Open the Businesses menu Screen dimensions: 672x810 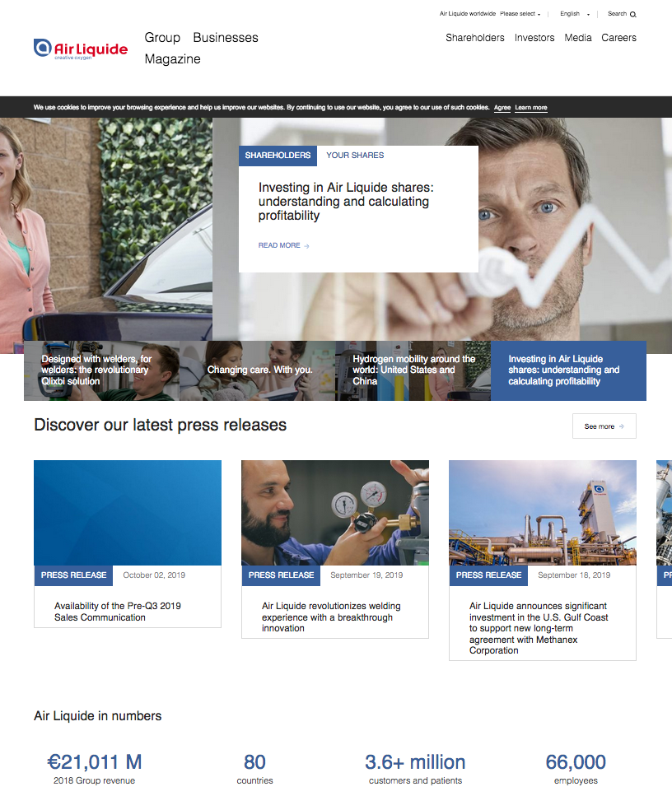point(226,38)
